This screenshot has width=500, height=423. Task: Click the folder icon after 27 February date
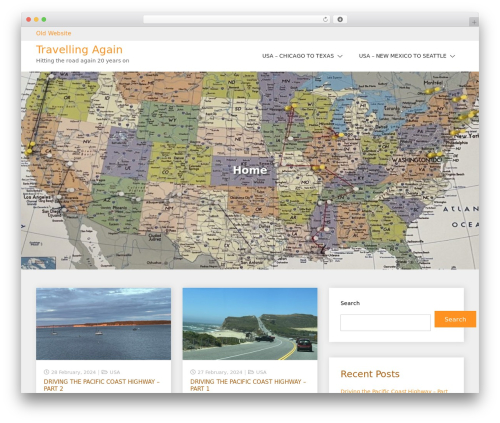click(251, 372)
